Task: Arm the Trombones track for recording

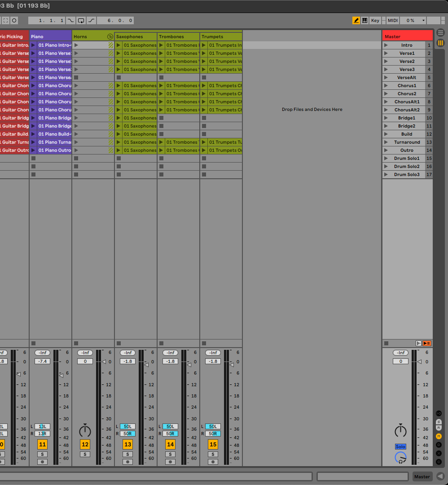Action: coord(171,462)
